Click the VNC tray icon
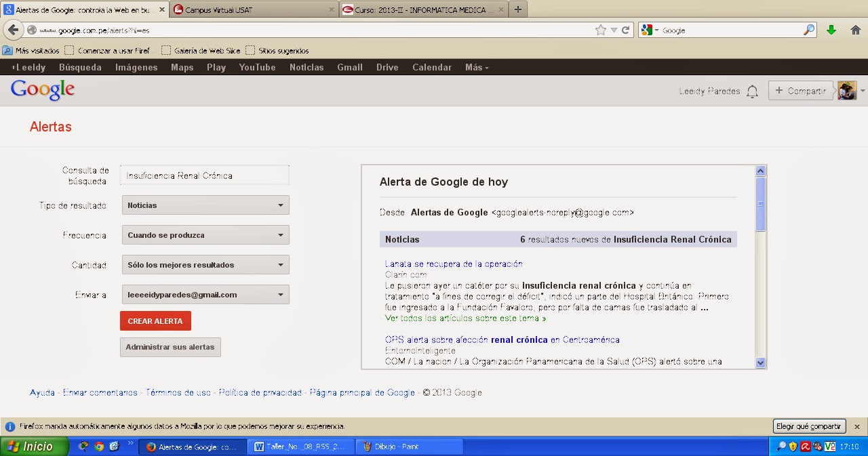Viewport: 868px width, 456px height. click(x=829, y=447)
